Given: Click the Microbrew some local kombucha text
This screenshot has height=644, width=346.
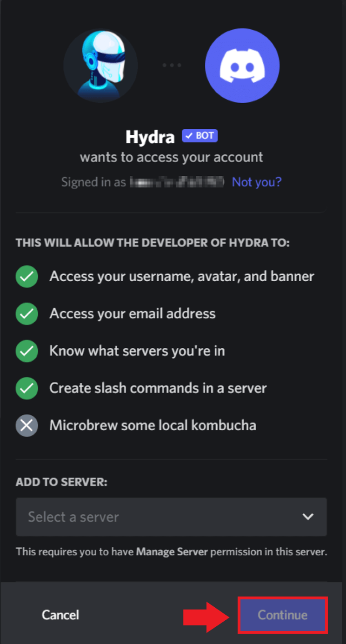Looking at the screenshot, I should click(x=153, y=425).
